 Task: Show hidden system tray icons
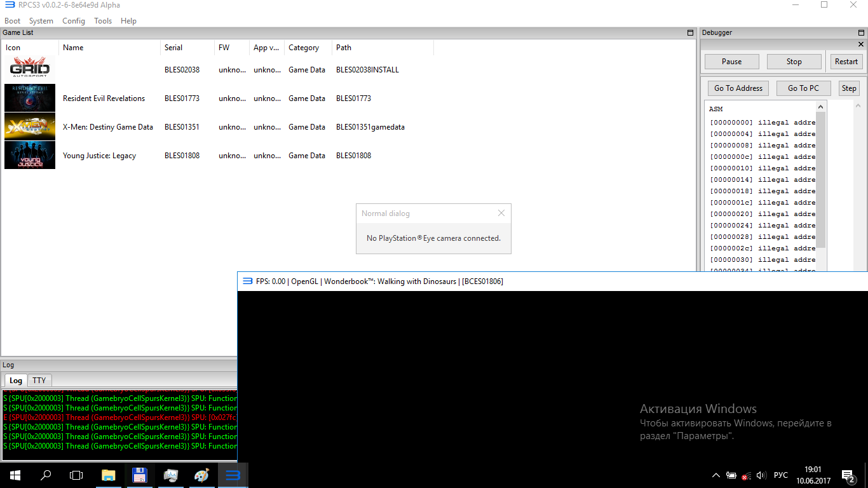[x=715, y=475]
